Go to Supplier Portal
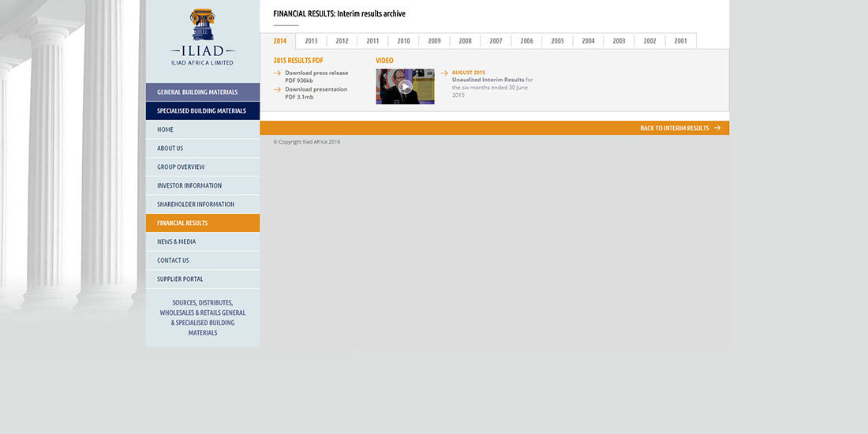Screen dimensions: 868x434 pos(180,279)
